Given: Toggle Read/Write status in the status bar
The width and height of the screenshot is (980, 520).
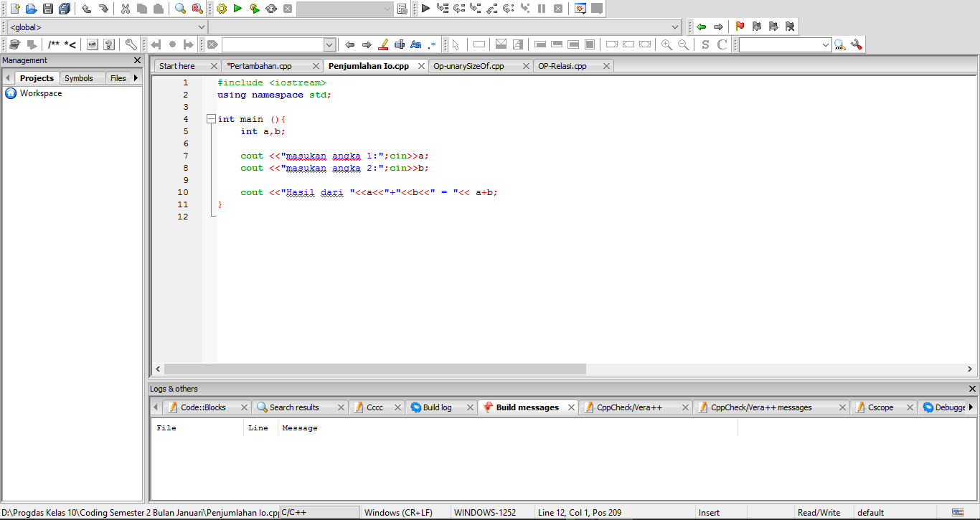Looking at the screenshot, I should [820, 512].
